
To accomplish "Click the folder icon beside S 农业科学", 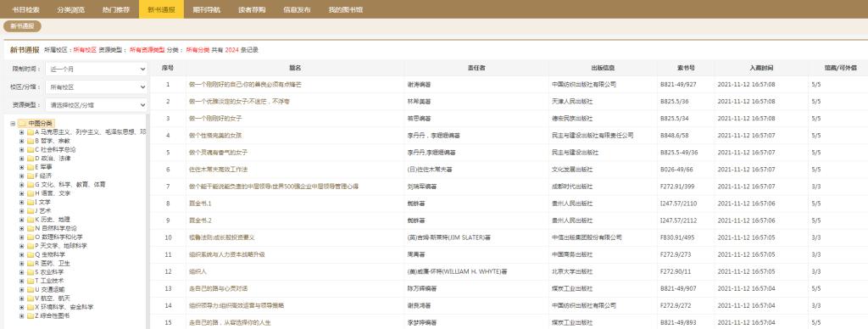I will coord(30,272).
